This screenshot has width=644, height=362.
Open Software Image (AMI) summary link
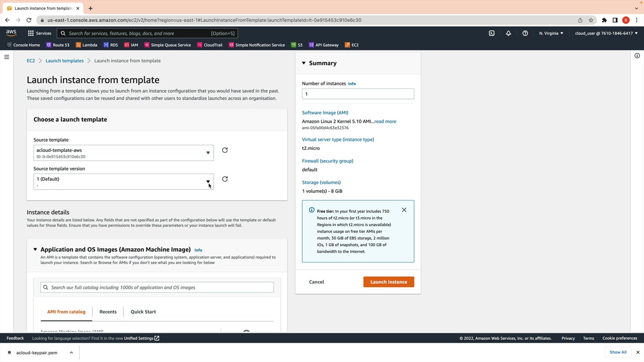coord(325,113)
